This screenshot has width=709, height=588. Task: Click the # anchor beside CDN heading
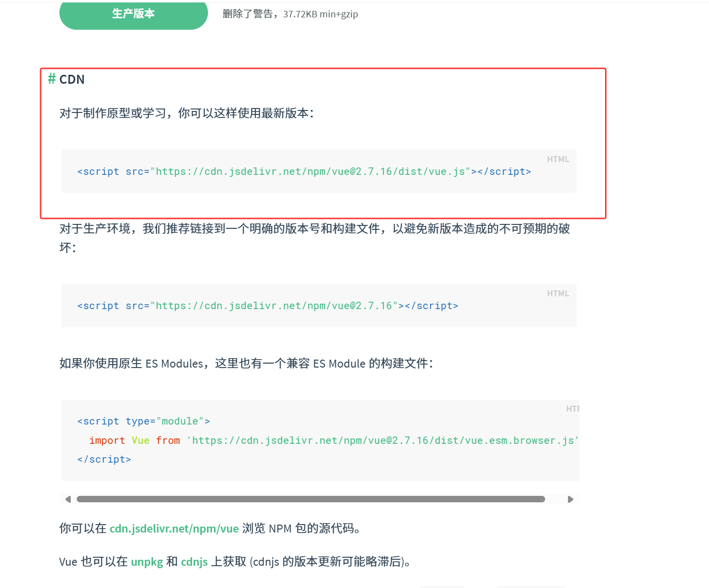click(x=51, y=79)
